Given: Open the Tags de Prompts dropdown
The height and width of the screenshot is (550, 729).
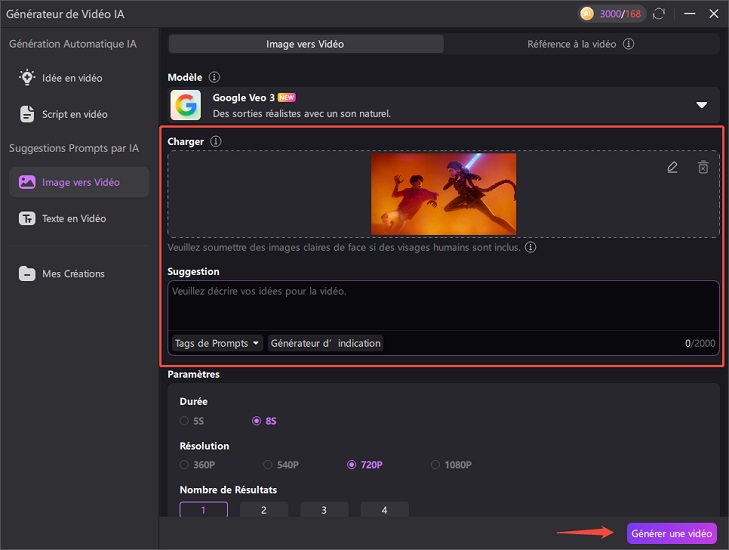Looking at the screenshot, I should (217, 343).
